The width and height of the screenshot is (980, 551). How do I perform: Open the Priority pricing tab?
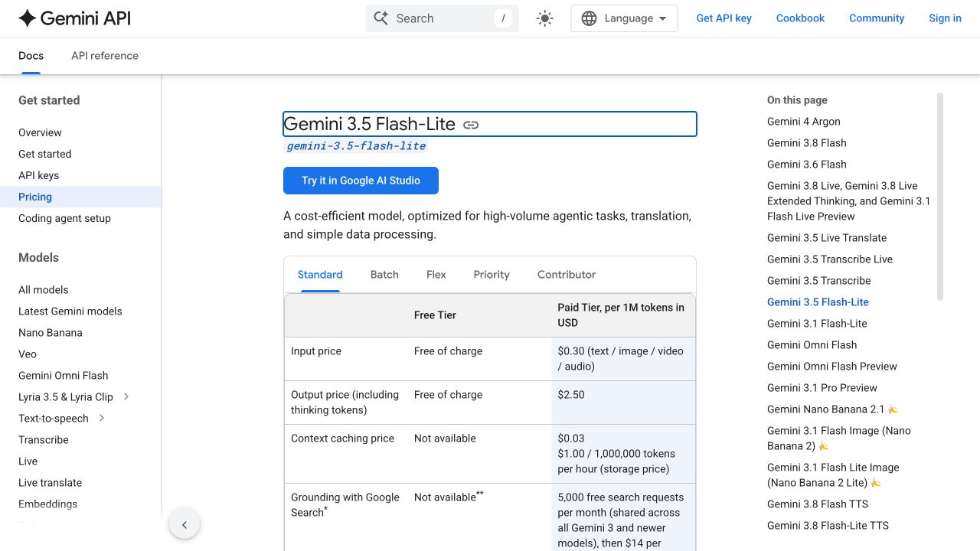pos(492,275)
